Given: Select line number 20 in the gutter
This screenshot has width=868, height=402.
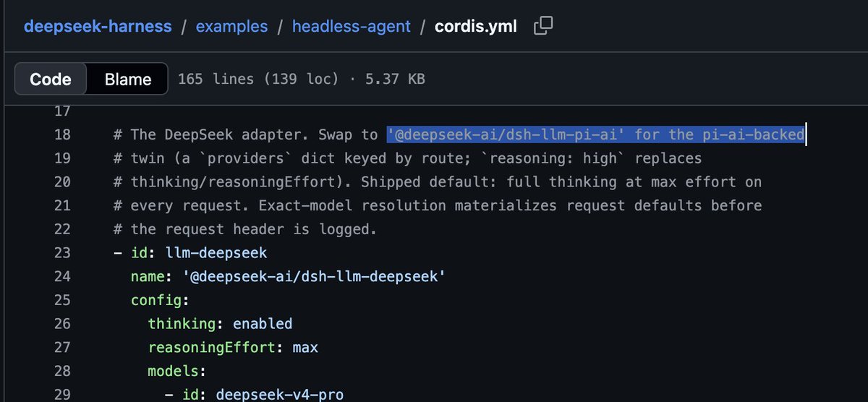Looking at the screenshot, I should (62, 182).
